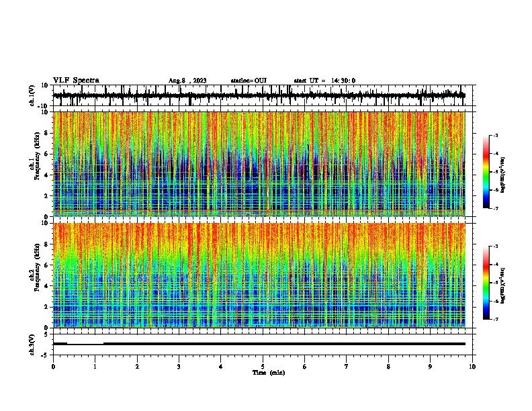Click the "ch.3(V)" axis label

[32, 345]
